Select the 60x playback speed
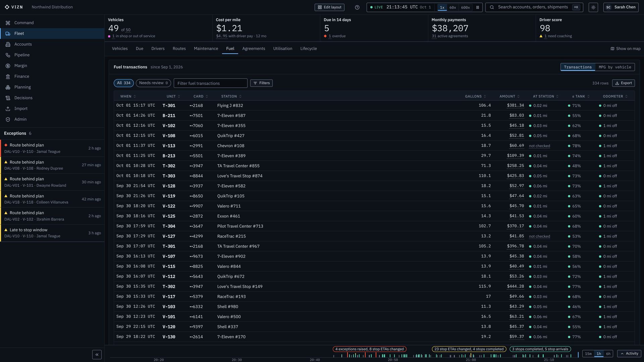 (452, 7)
